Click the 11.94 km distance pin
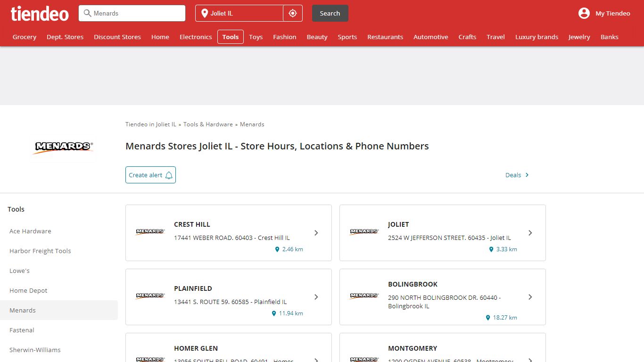644x362 pixels. (274, 313)
